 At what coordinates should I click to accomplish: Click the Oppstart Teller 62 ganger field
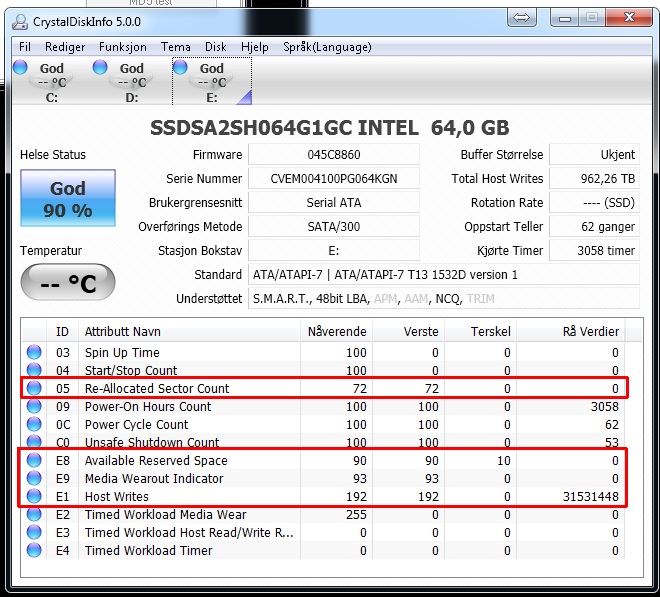594,227
